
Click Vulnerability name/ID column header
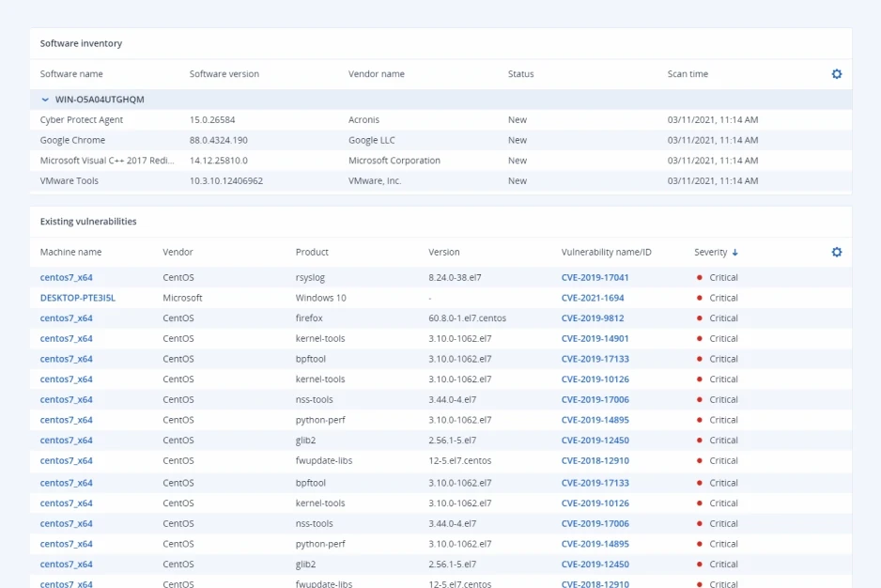[x=606, y=252]
